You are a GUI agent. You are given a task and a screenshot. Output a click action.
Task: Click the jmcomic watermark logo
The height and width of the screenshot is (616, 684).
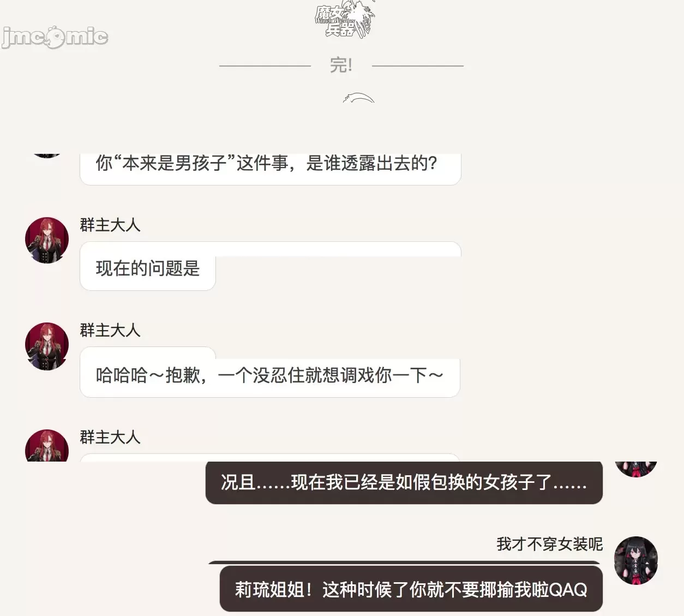pyautogui.click(x=55, y=37)
